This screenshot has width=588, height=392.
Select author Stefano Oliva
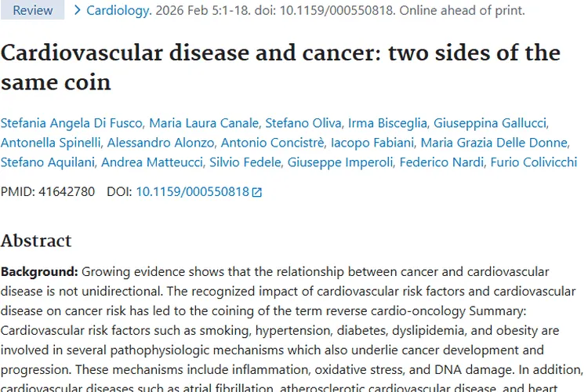click(x=303, y=122)
